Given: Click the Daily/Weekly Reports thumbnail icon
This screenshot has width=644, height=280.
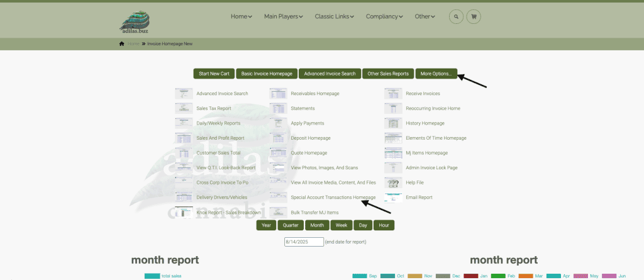Looking at the screenshot, I should coord(184,123).
